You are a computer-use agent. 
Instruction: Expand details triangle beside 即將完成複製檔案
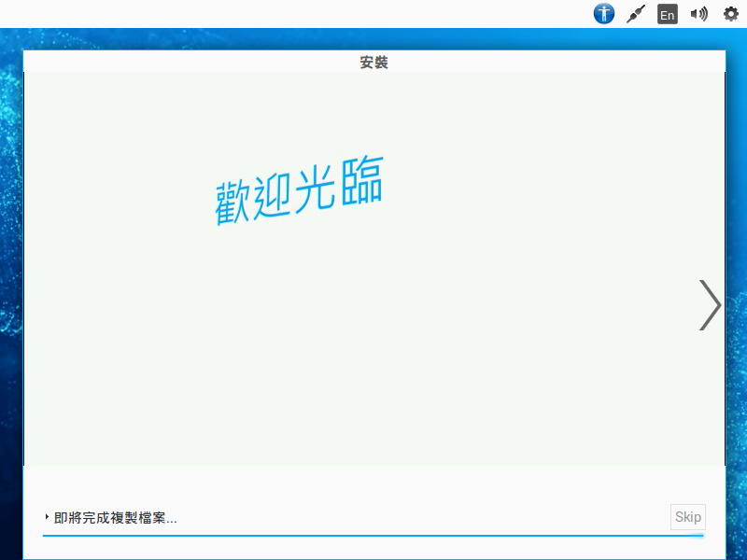[47, 517]
